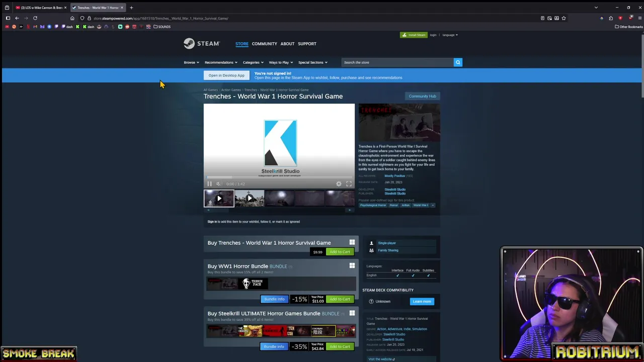Screen dimensions: 644x362
Task: Click the Sign in link below the media
Action: pyautogui.click(x=212, y=222)
